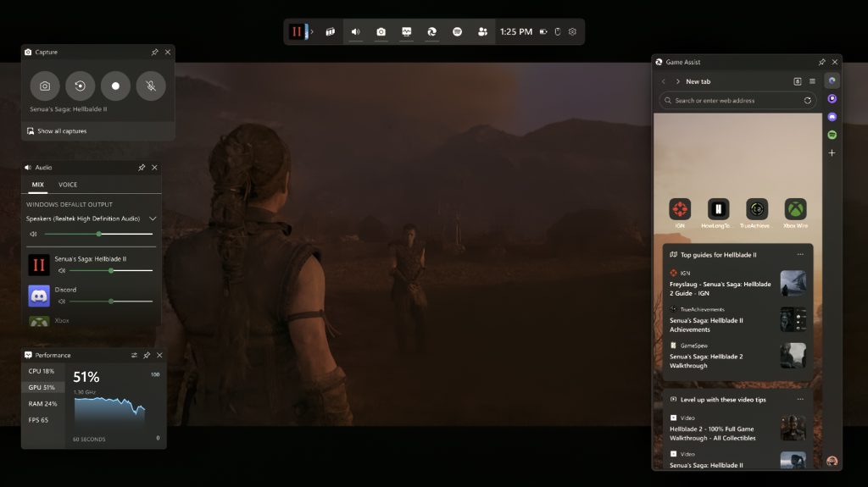Take a screenshot in Capture widget
The image size is (868, 487).
45,86
